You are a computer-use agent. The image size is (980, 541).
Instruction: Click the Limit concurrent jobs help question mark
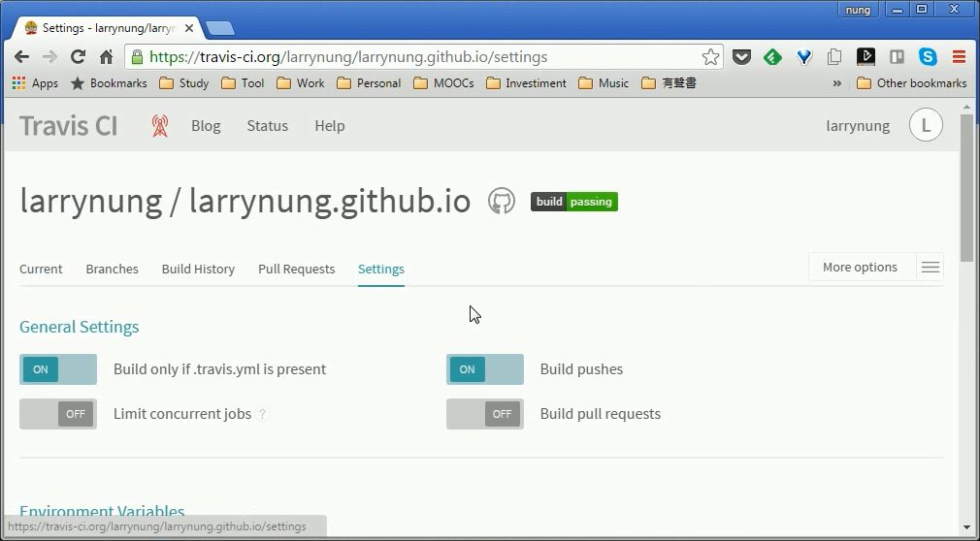pos(263,414)
